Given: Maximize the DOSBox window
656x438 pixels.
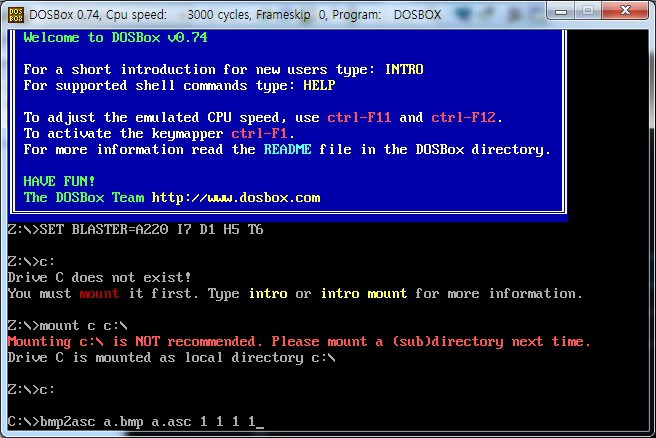Looking at the screenshot, I should (588, 11).
